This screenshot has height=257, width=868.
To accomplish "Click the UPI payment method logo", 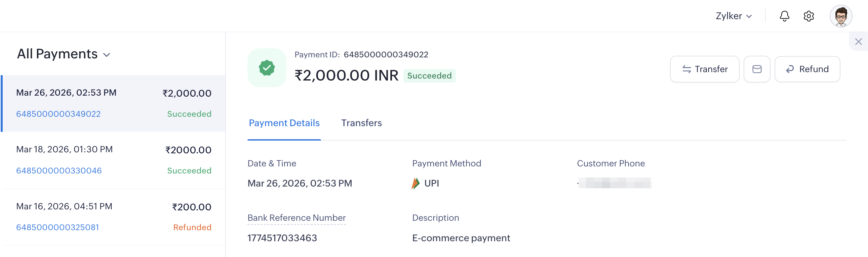I will (x=416, y=183).
